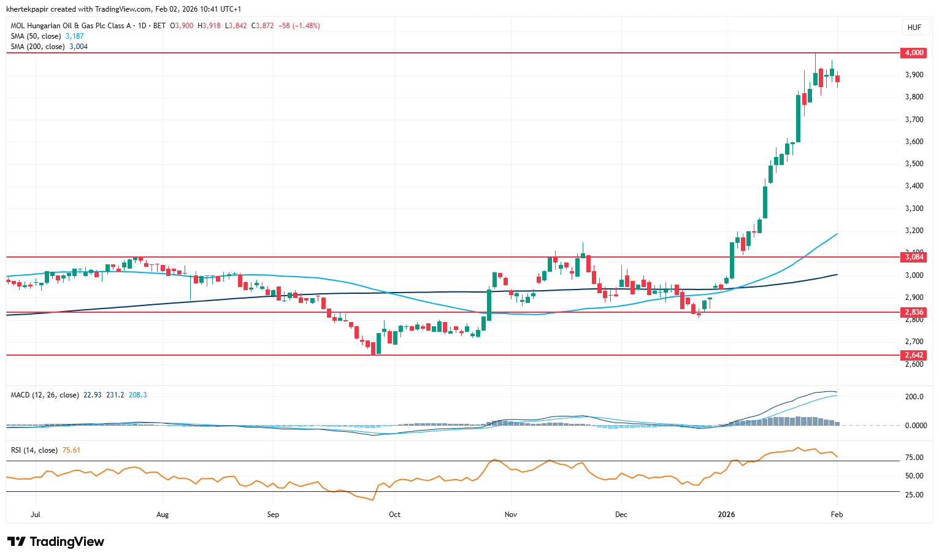This screenshot has height=560, width=939.
Task: Click the Oct label on time axis
Action: click(394, 515)
